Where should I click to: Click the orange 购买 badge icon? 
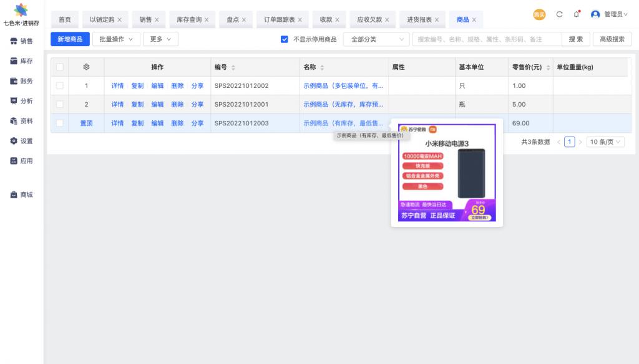539,14
